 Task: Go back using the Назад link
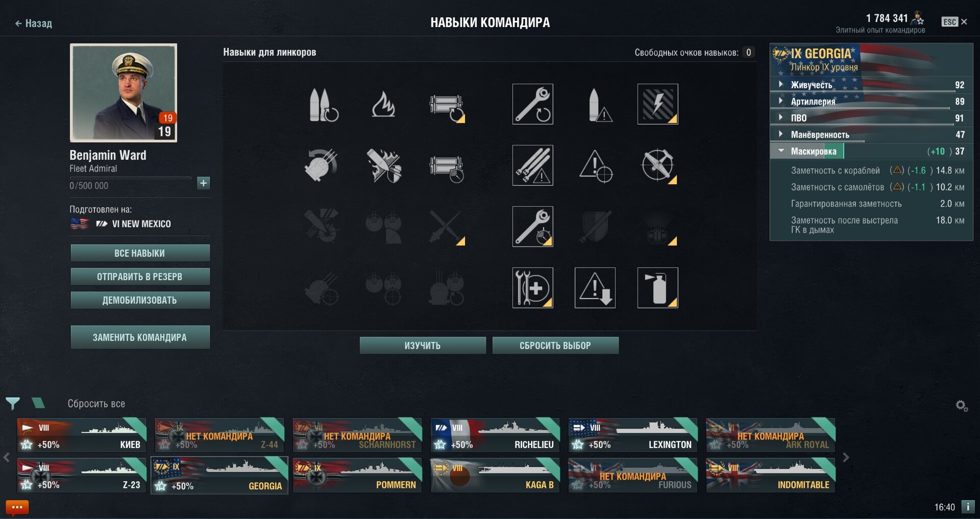[34, 23]
